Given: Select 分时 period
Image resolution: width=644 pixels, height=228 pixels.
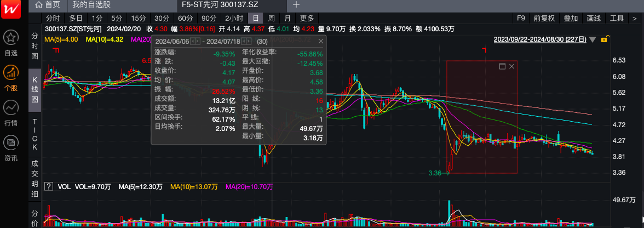Looking at the screenshot, I should (x=53, y=18).
